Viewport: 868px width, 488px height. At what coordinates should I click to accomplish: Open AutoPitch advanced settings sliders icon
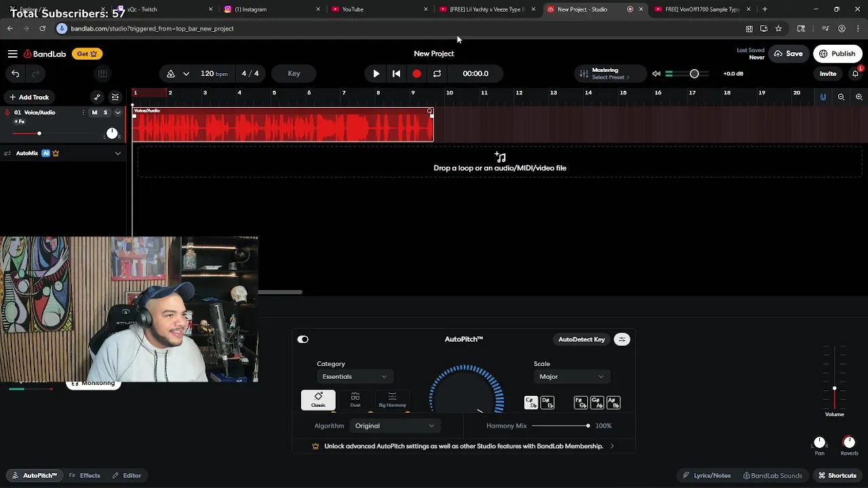click(x=622, y=340)
